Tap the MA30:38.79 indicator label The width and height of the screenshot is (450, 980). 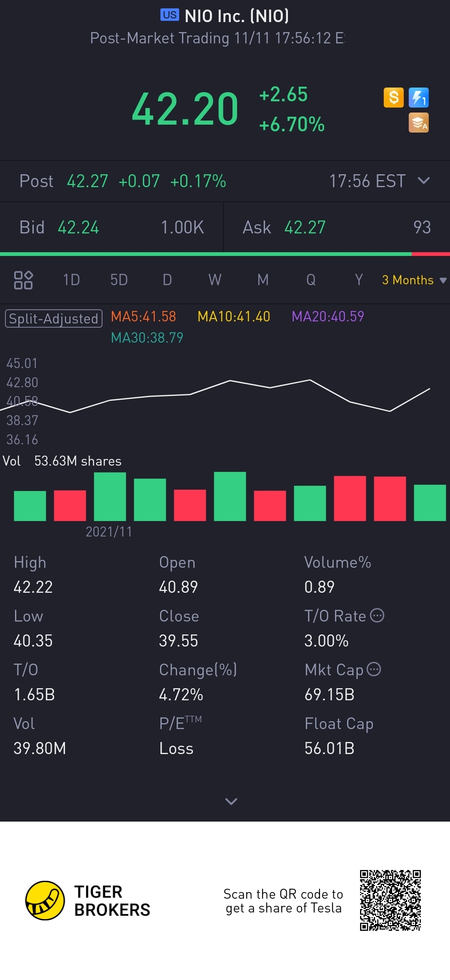(x=147, y=338)
